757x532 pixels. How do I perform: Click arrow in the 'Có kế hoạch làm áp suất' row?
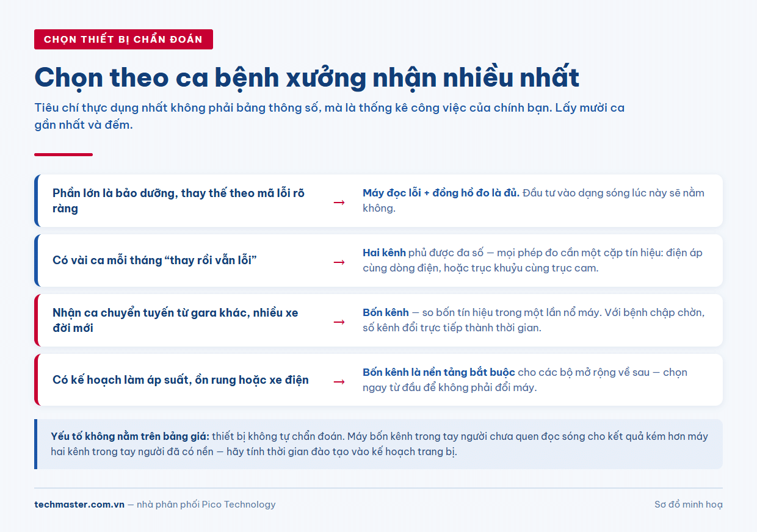[x=339, y=381]
